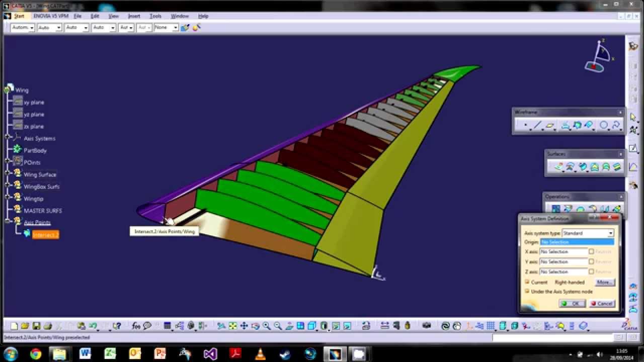This screenshot has height=362, width=644.
Task: Expand the POints tree node
Action: pos(8,161)
